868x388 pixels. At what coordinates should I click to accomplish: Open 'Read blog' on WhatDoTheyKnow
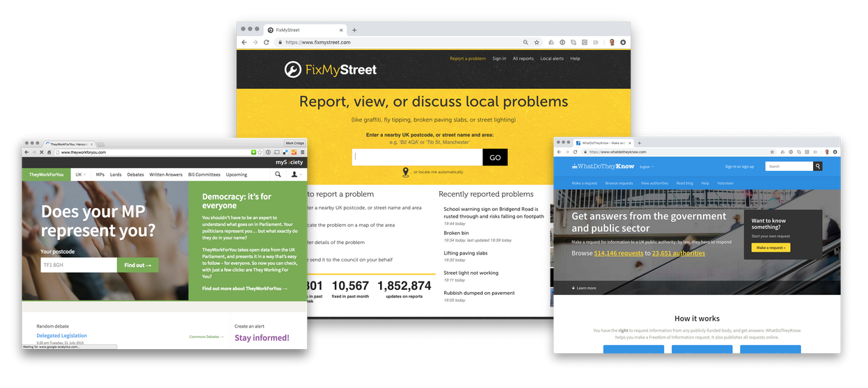click(685, 183)
